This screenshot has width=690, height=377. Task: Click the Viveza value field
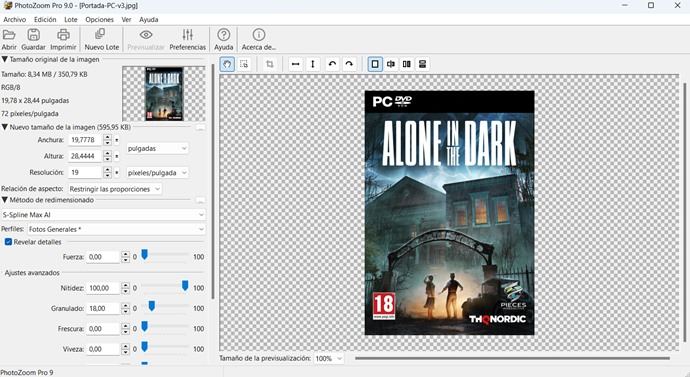[x=103, y=349]
